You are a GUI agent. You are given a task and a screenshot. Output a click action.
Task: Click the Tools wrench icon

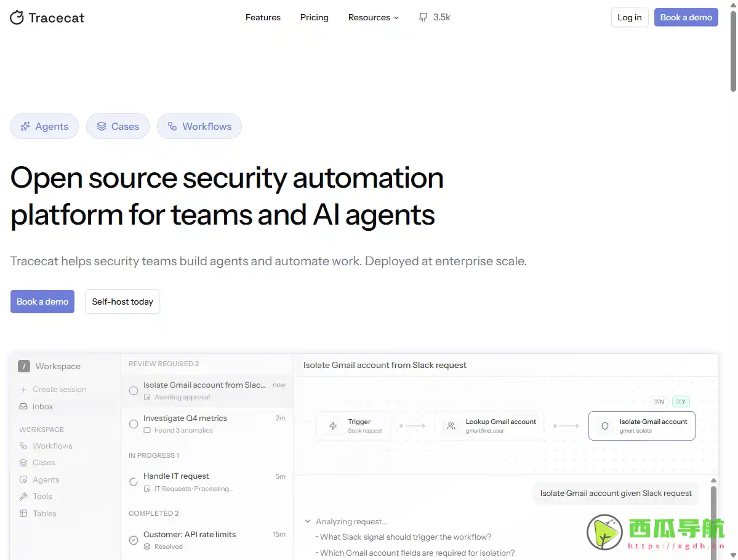tap(23, 497)
